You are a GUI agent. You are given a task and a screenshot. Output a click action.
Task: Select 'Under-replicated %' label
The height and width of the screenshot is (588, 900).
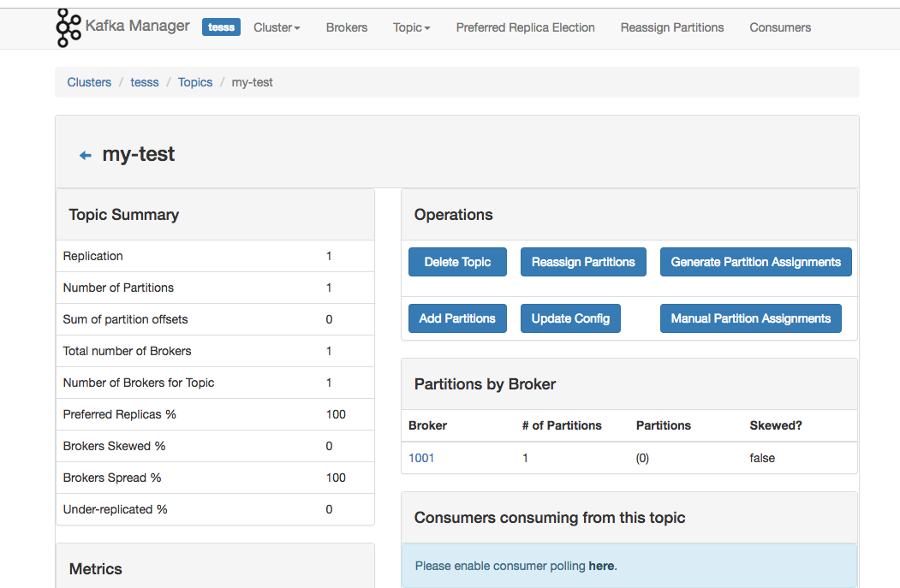coord(115,509)
